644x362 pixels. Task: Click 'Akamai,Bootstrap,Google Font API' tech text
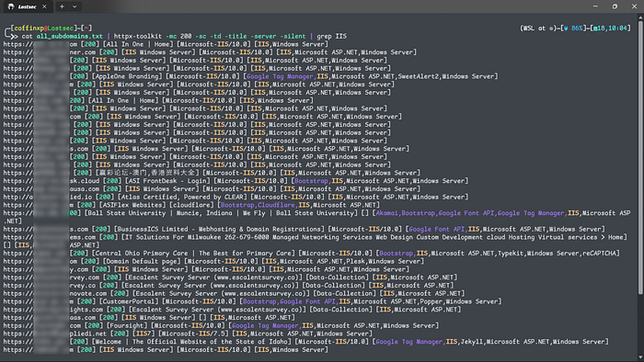(435, 213)
